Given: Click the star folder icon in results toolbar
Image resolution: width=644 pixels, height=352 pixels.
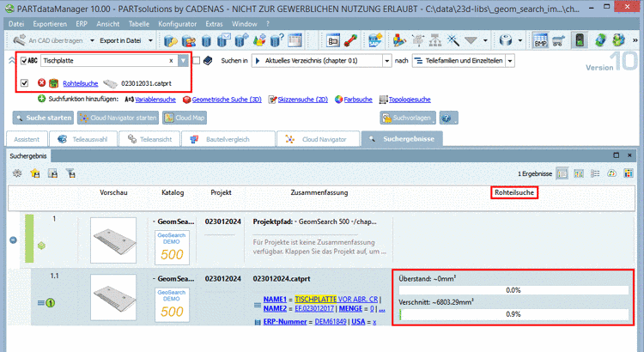Looking at the screenshot, I should 35,173.
